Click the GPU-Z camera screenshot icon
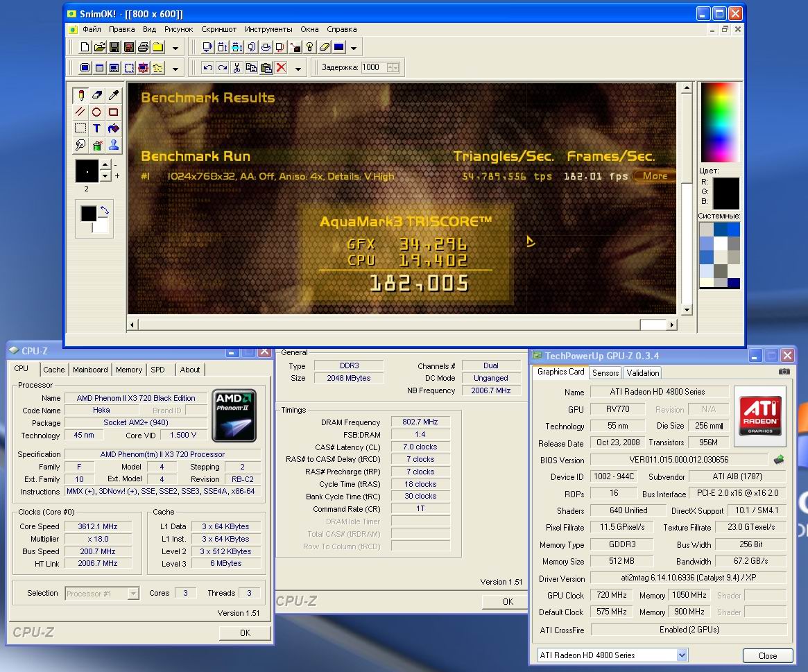The image size is (808, 672). [784, 372]
